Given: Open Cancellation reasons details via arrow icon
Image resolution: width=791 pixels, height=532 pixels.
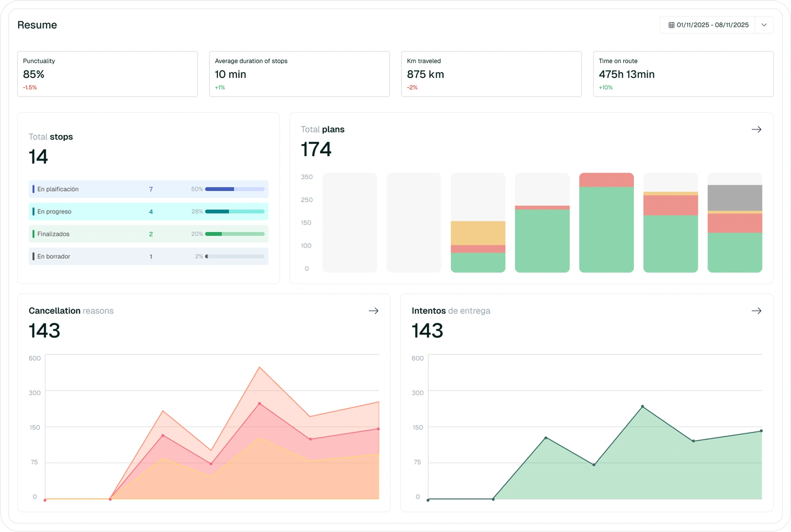Looking at the screenshot, I should pyautogui.click(x=374, y=311).
